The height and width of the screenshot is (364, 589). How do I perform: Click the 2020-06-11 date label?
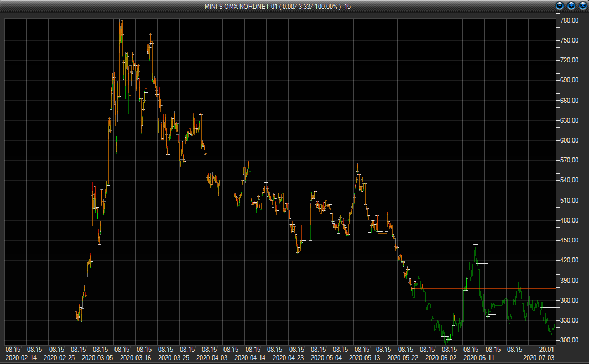tap(479, 358)
